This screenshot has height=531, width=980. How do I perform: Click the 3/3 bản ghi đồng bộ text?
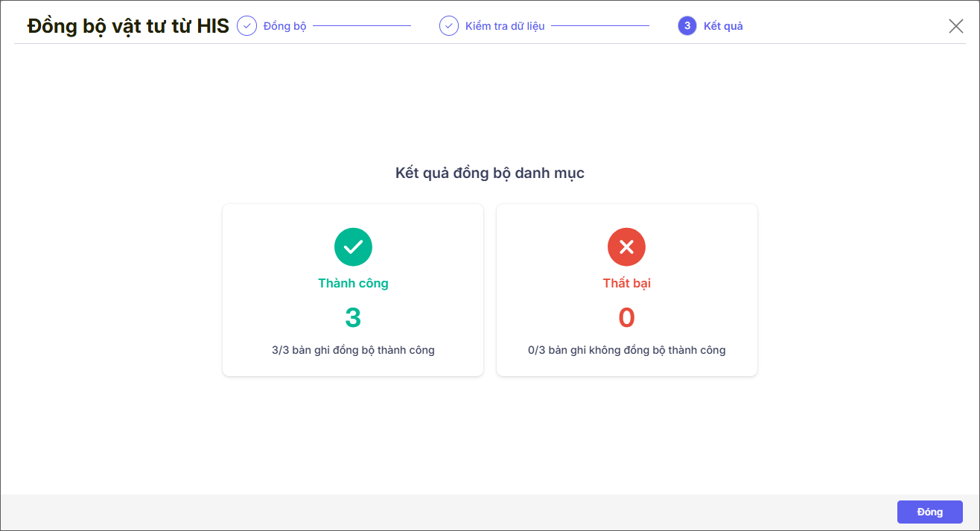(x=353, y=350)
